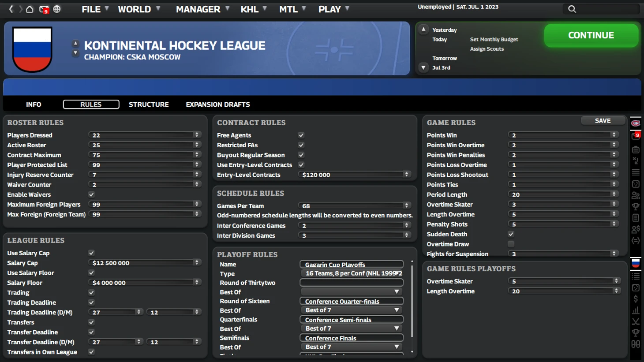Open the KHL menu
644x362 pixels.
tap(254, 9)
